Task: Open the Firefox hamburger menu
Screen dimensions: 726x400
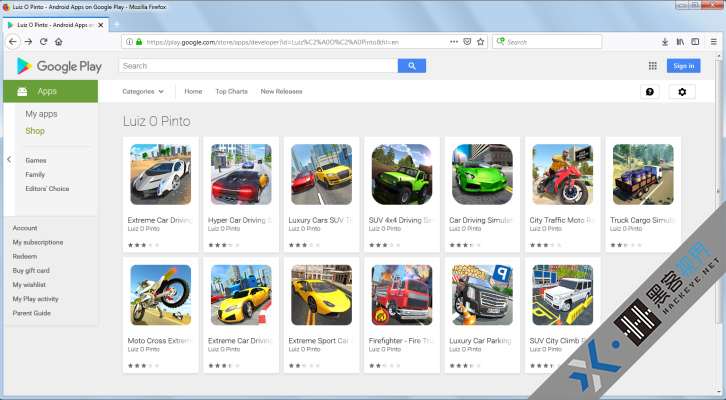Action: tap(713, 42)
